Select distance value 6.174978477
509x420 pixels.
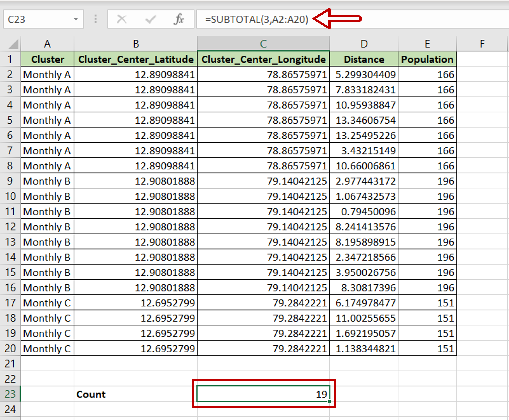pyautogui.click(x=364, y=303)
